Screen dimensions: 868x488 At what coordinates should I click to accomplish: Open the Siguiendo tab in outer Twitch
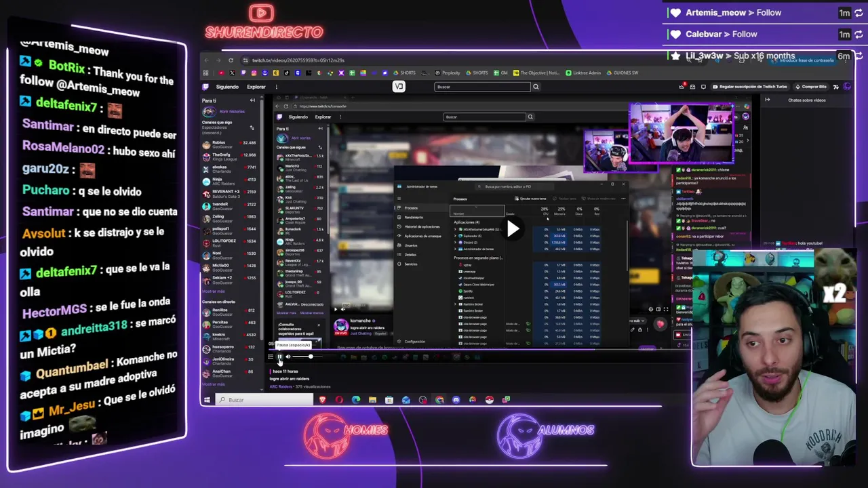(x=227, y=87)
